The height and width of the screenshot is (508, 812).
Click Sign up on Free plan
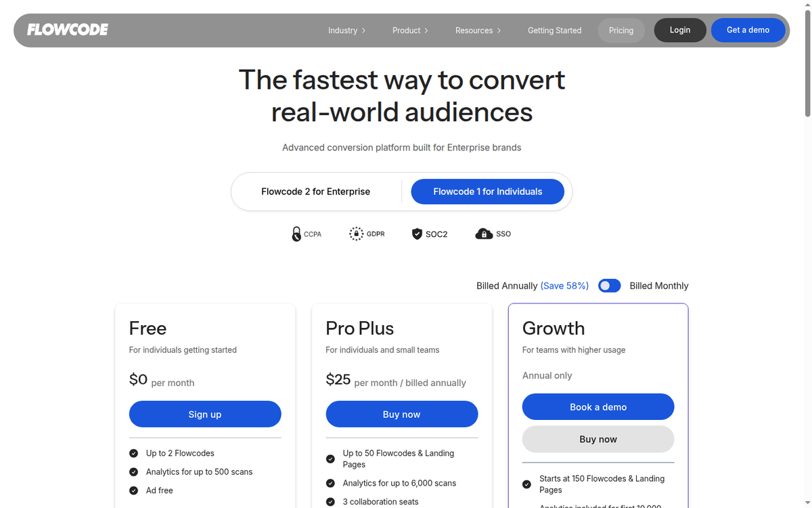pos(205,414)
